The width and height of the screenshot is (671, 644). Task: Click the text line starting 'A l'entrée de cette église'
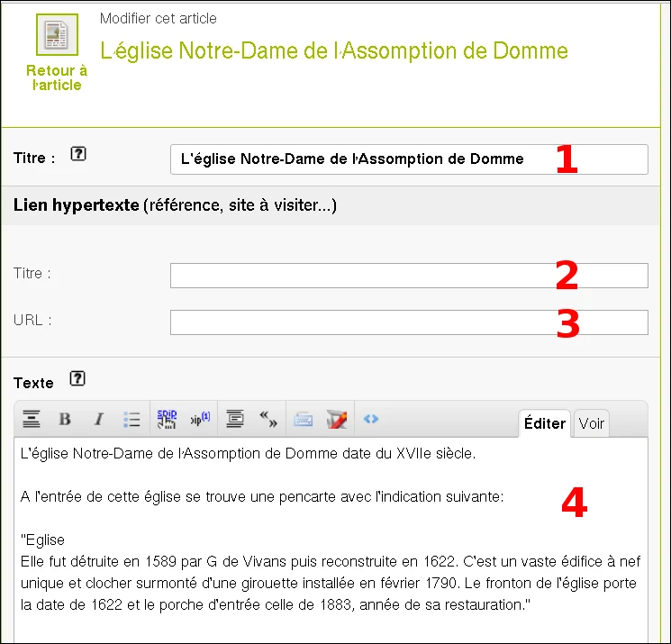pyautogui.click(x=262, y=497)
